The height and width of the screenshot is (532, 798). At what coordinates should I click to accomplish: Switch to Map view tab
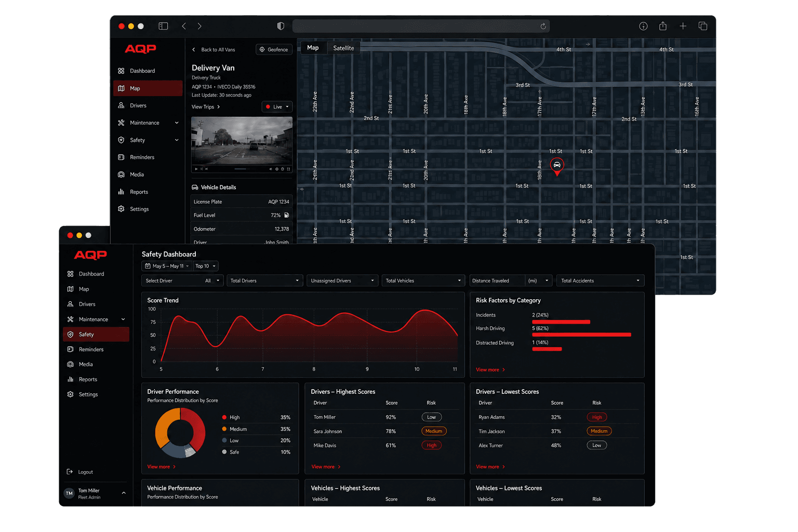click(x=313, y=48)
